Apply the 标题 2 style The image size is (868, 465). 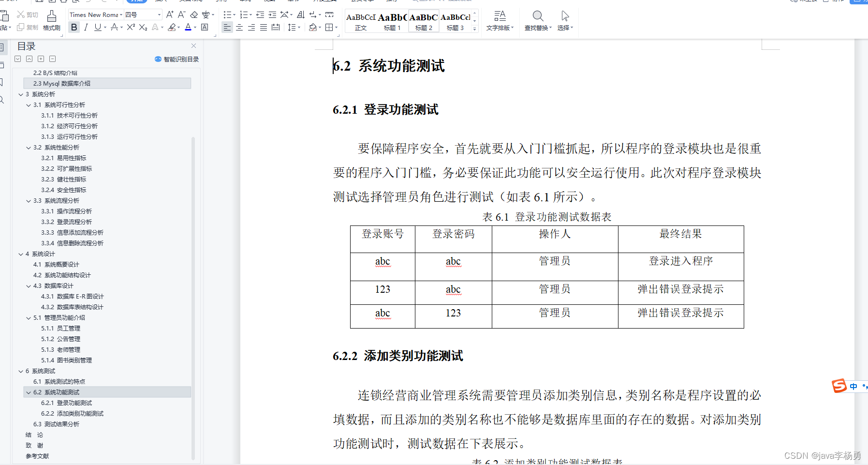(x=424, y=22)
